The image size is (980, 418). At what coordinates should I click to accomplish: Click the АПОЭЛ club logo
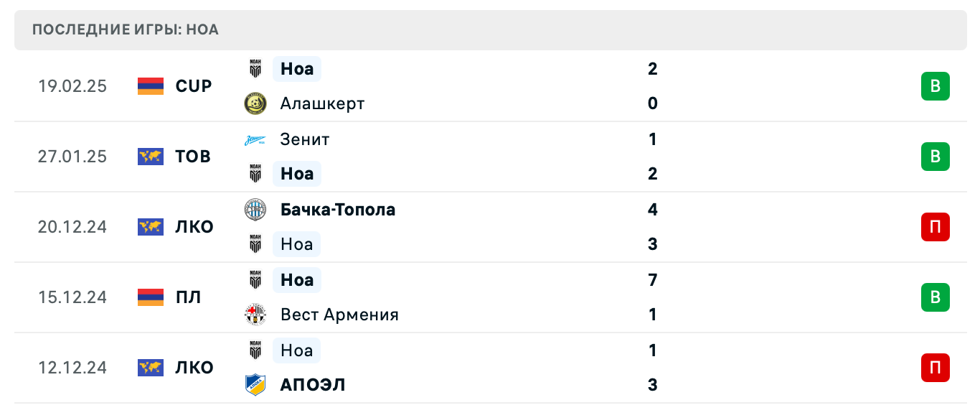point(256,384)
